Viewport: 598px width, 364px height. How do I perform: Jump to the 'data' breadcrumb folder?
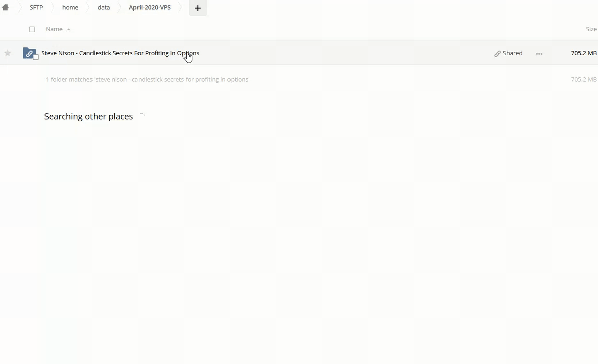point(104,8)
